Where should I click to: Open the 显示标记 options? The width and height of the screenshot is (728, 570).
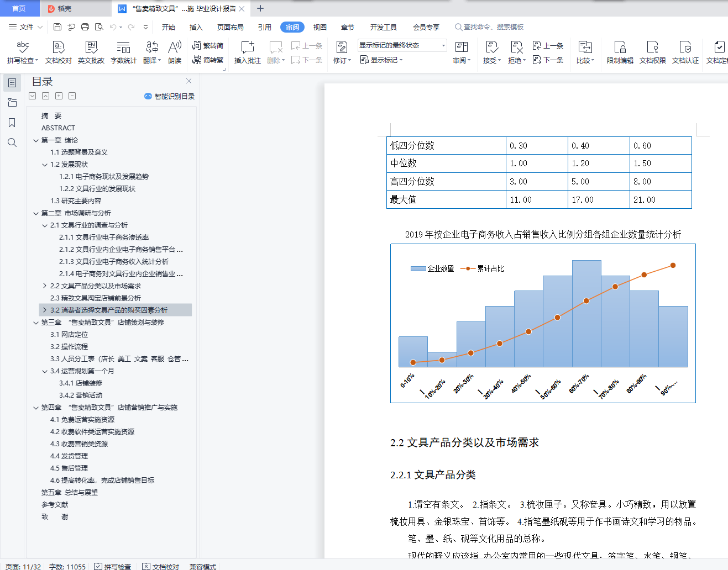click(381, 60)
